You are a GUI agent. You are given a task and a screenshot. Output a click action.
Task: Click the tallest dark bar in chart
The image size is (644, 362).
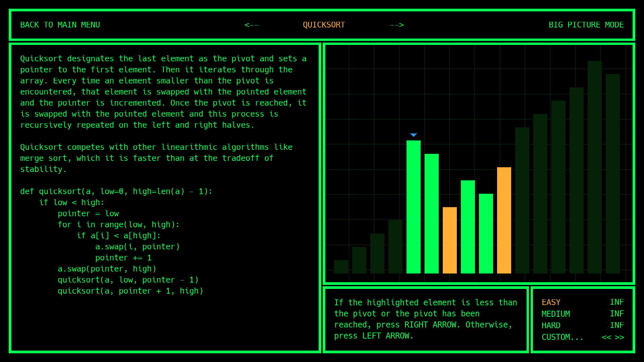[x=594, y=167]
